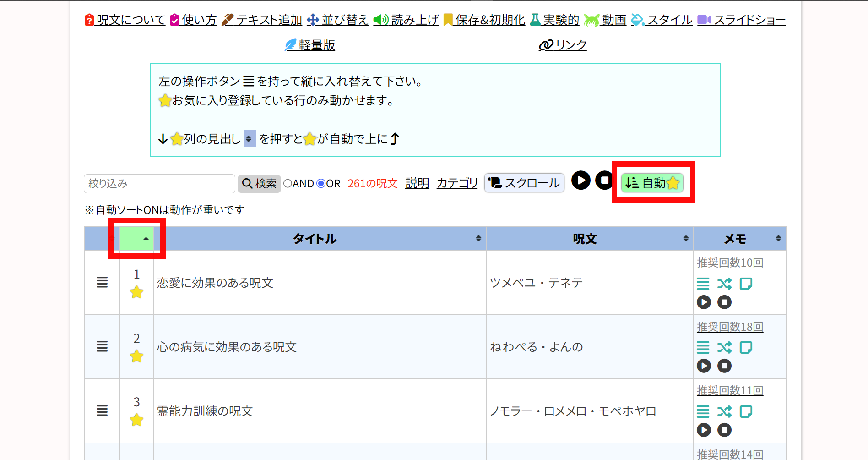Click the favorite star in row 1

tap(136, 292)
